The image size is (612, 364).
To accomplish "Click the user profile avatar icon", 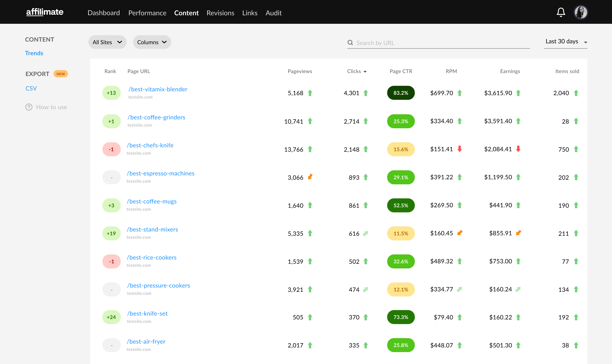I will 581,12.
